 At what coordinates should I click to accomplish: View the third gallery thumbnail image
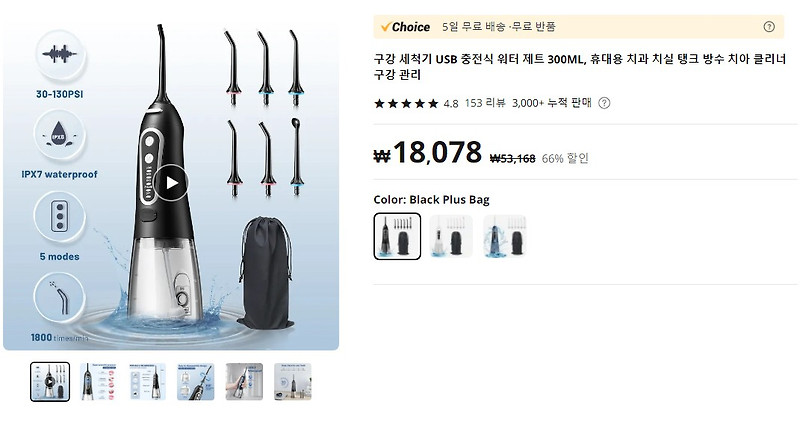[x=147, y=382]
